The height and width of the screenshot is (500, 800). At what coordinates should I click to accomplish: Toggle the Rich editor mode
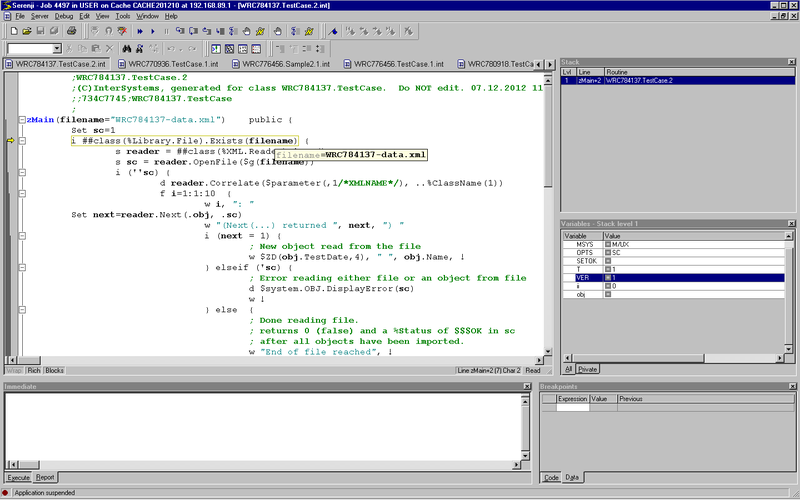[34, 370]
